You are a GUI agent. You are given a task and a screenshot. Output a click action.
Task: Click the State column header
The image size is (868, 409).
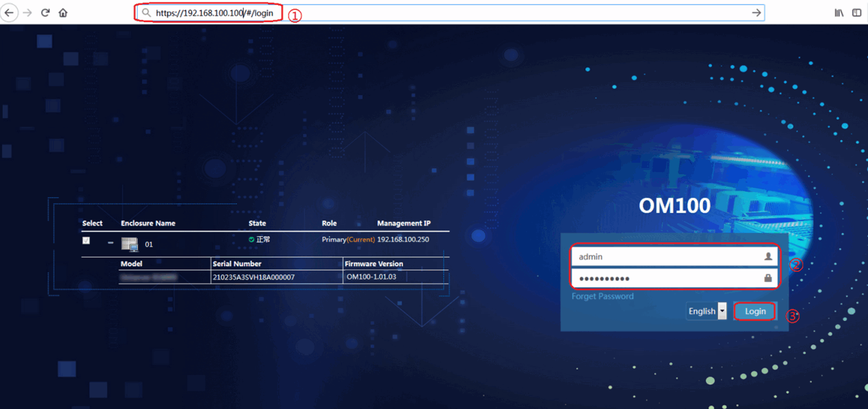tap(257, 223)
